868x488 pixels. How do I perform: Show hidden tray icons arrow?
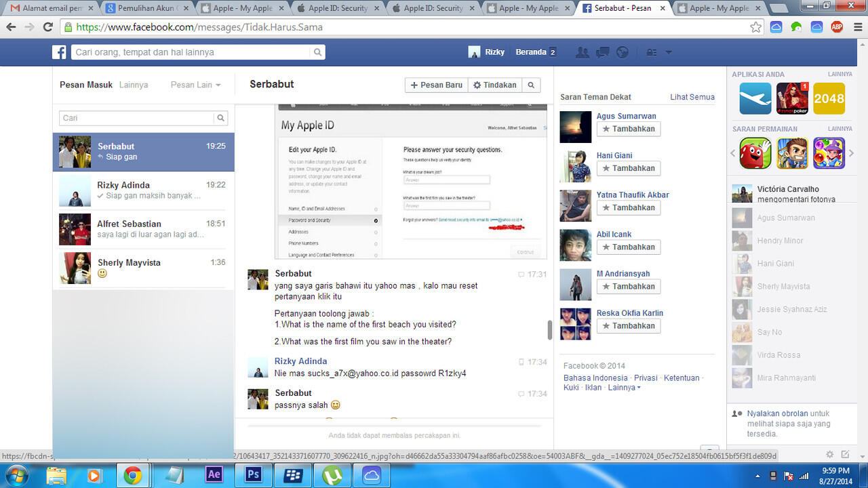pos(757,475)
